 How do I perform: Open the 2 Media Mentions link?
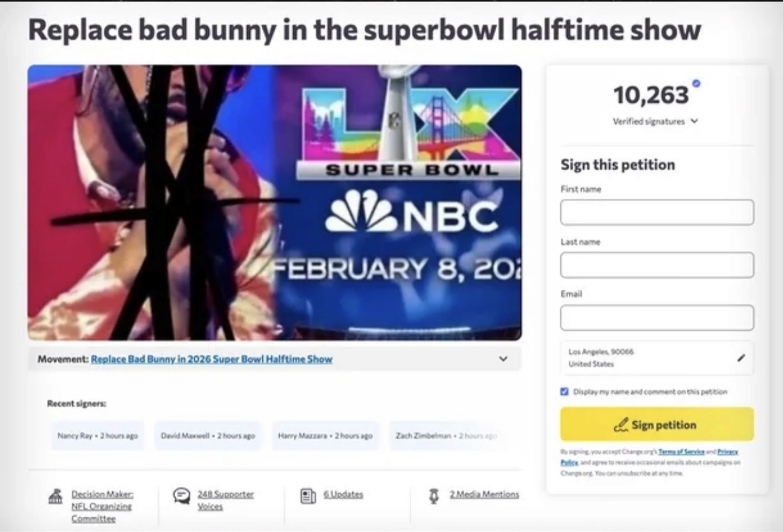pyautogui.click(x=484, y=494)
